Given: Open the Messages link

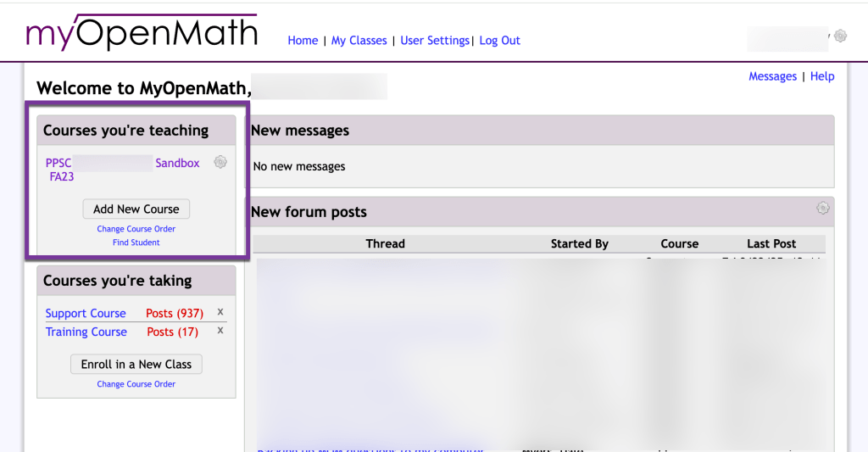Looking at the screenshot, I should (x=773, y=76).
